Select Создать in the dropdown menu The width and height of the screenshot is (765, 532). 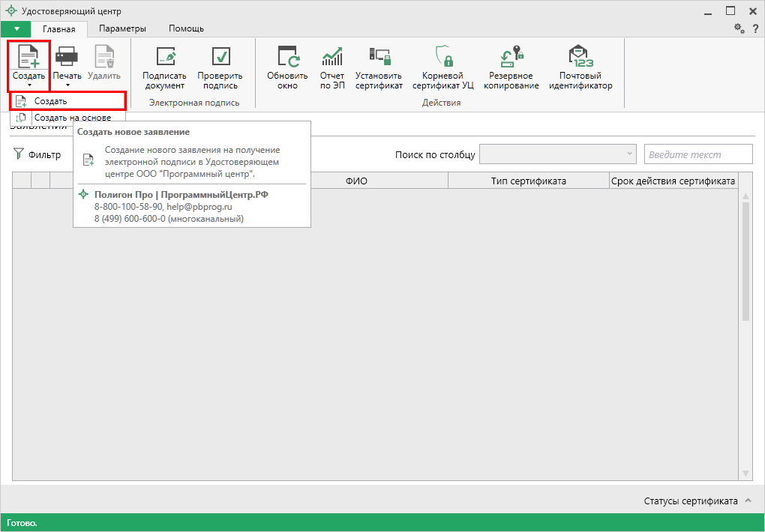coord(51,101)
